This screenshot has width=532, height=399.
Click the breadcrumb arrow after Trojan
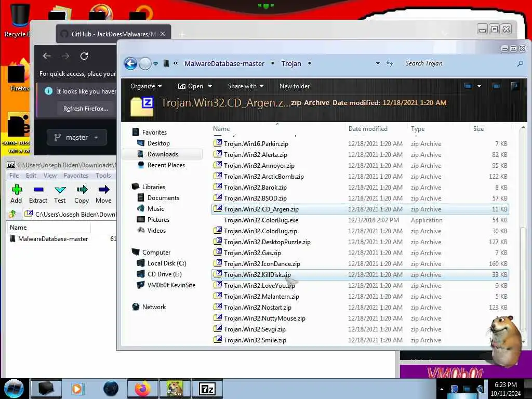tap(310, 63)
